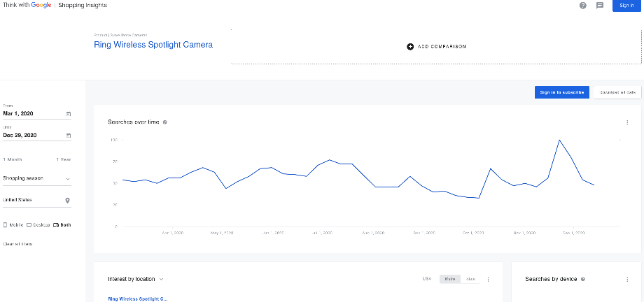Select the Mobile device filter

point(14,225)
